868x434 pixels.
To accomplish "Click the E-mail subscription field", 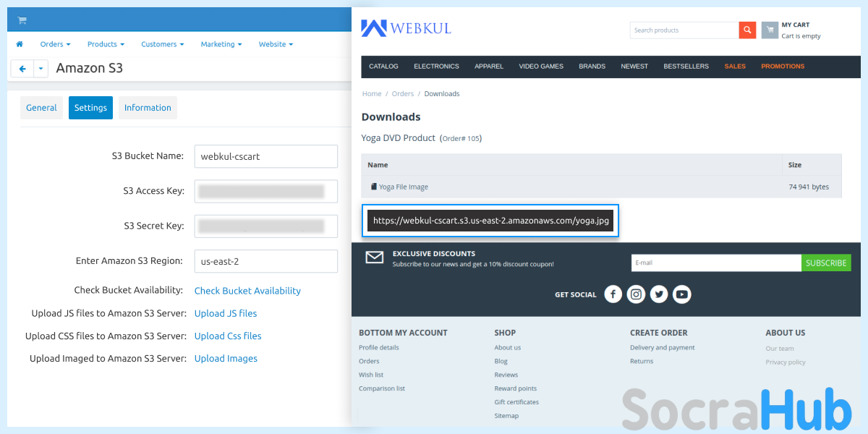I will [716, 263].
